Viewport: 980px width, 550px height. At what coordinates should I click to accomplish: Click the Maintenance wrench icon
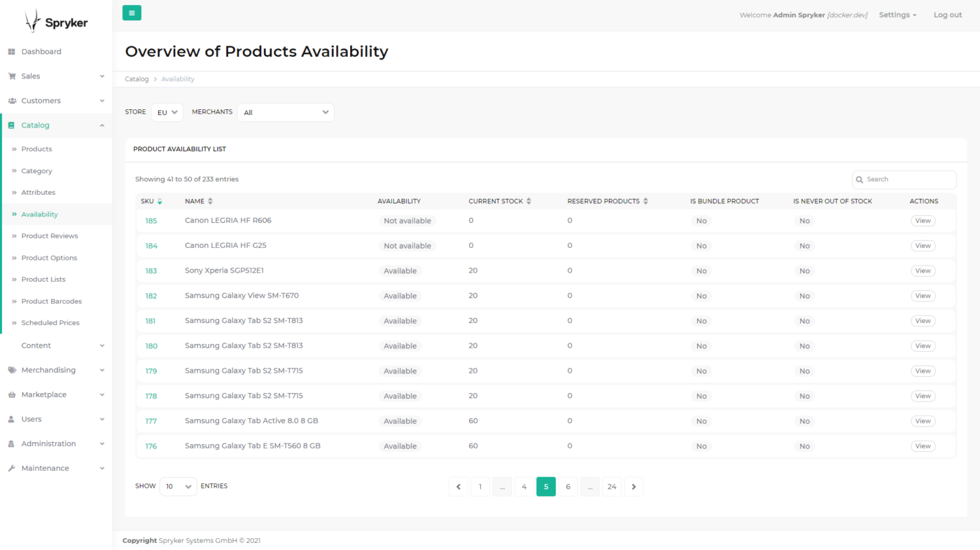tap(11, 468)
